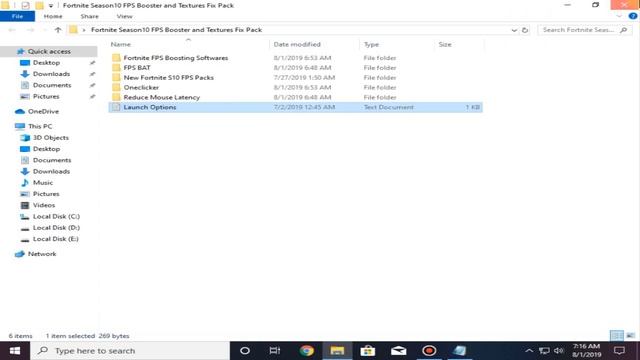Click the magnifier icon in search box
640x360 pixels.
pos(624,30)
